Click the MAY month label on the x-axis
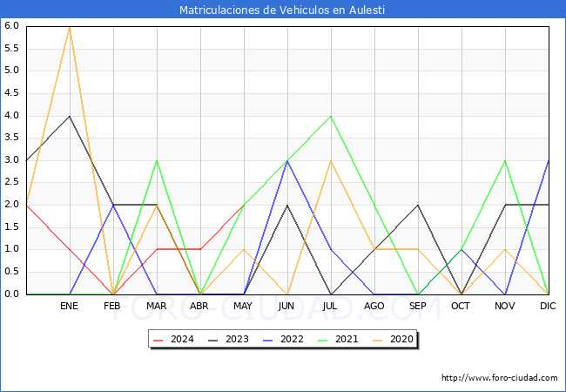 tap(243, 306)
